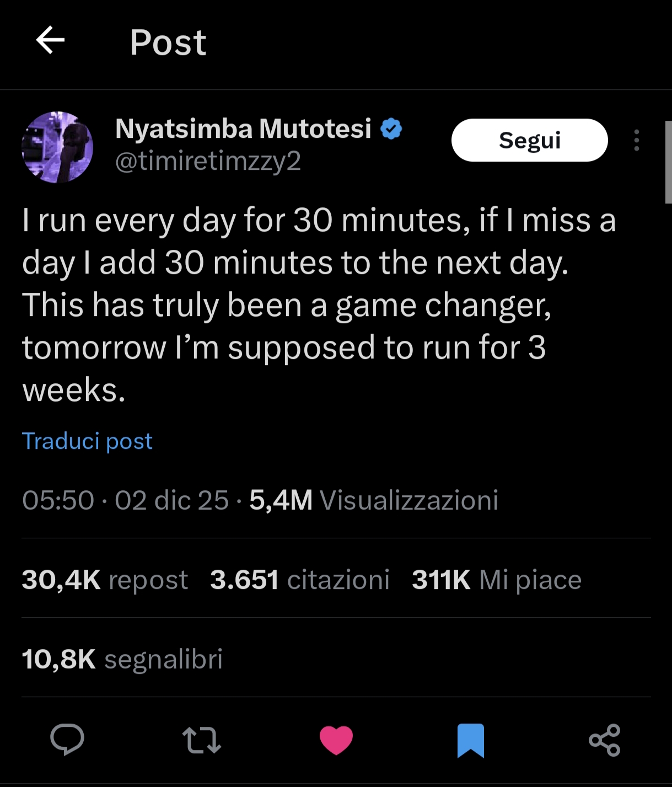Click the 5,4M Visualizzazioni count
This screenshot has height=787, width=672.
tap(374, 500)
